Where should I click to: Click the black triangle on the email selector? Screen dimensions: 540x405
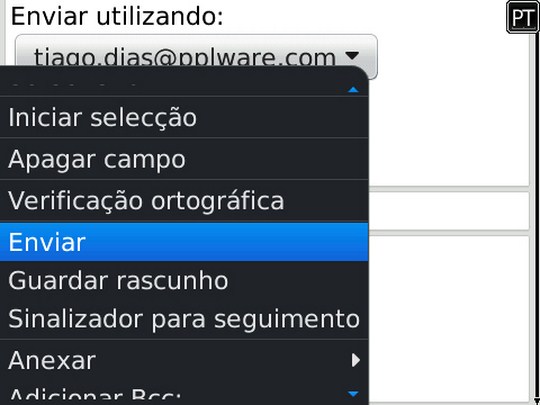coord(352,56)
